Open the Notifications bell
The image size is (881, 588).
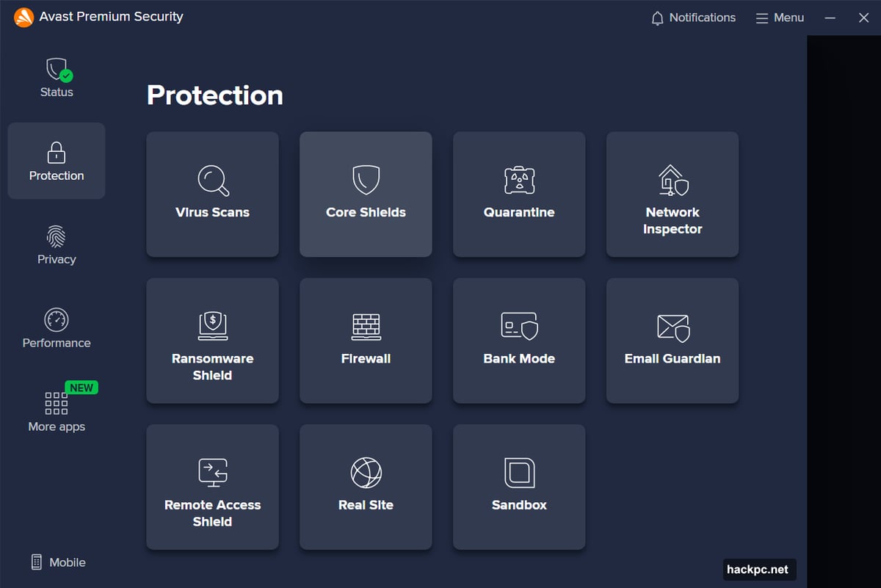coord(693,18)
